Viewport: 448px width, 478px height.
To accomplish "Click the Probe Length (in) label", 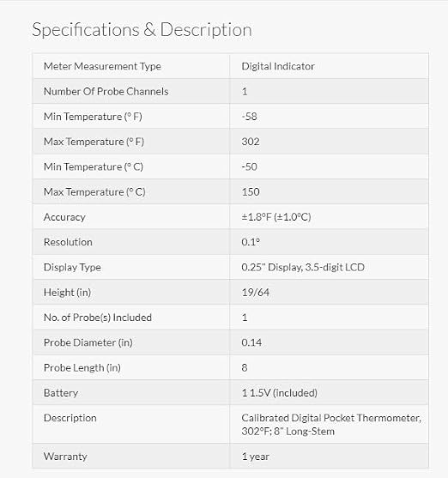I will point(82,367).
